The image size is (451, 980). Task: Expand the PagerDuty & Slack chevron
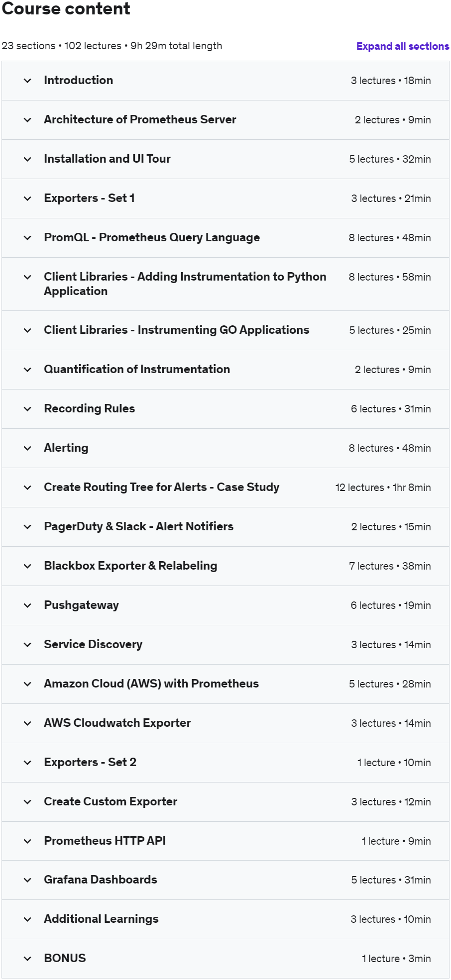tap(27, 527)
